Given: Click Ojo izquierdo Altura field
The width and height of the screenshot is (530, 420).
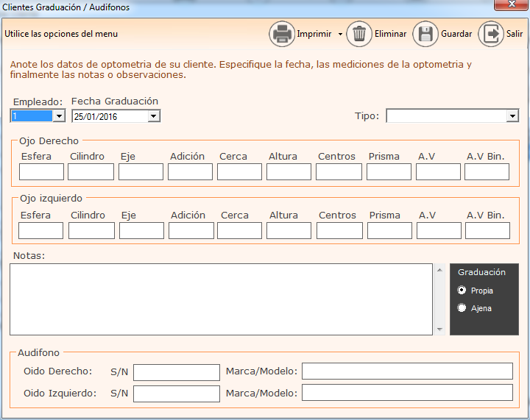Looking at the screenshot, I should coord(289,230).
